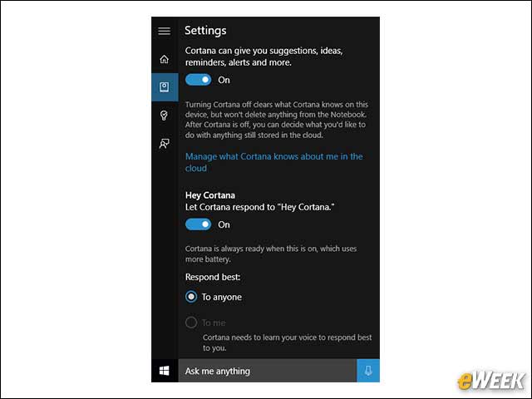Click the 'Ask me anything' search box

[x=268, y=371]
